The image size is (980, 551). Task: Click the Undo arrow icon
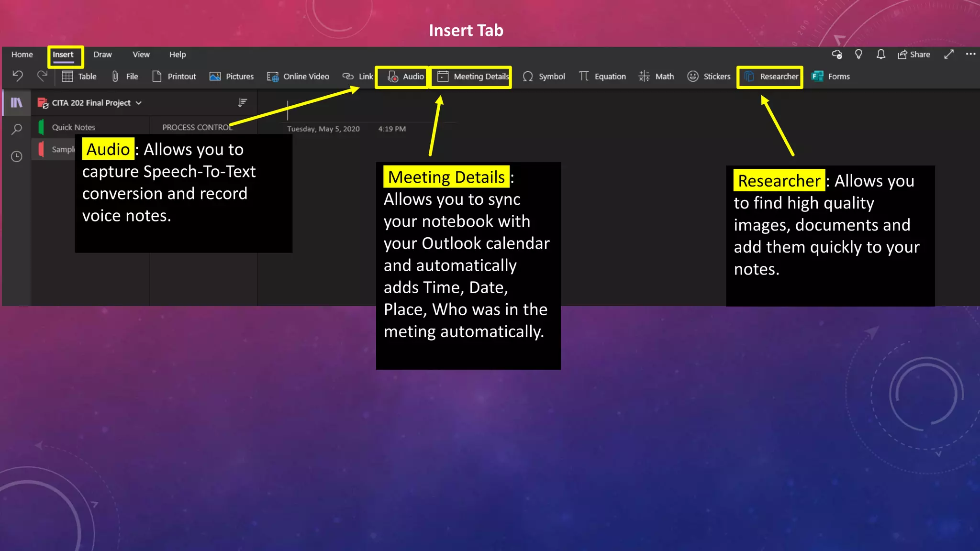point(18,76)
